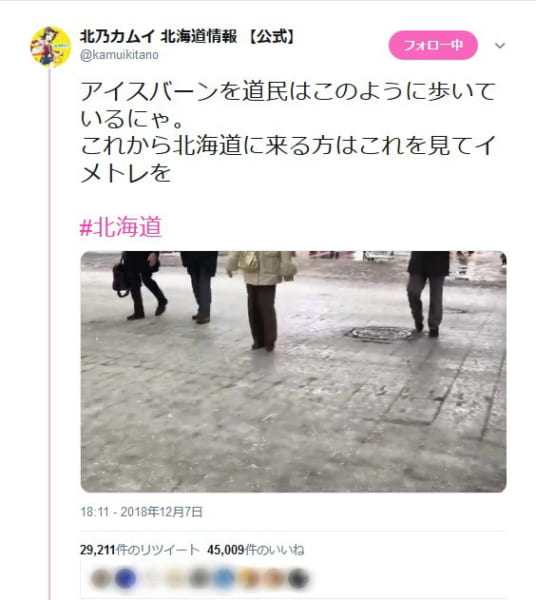Image resolution: width=536 pixels, height=600 pixels.
Task: Open the first blurred liker avatar
Action: [101, 579]
